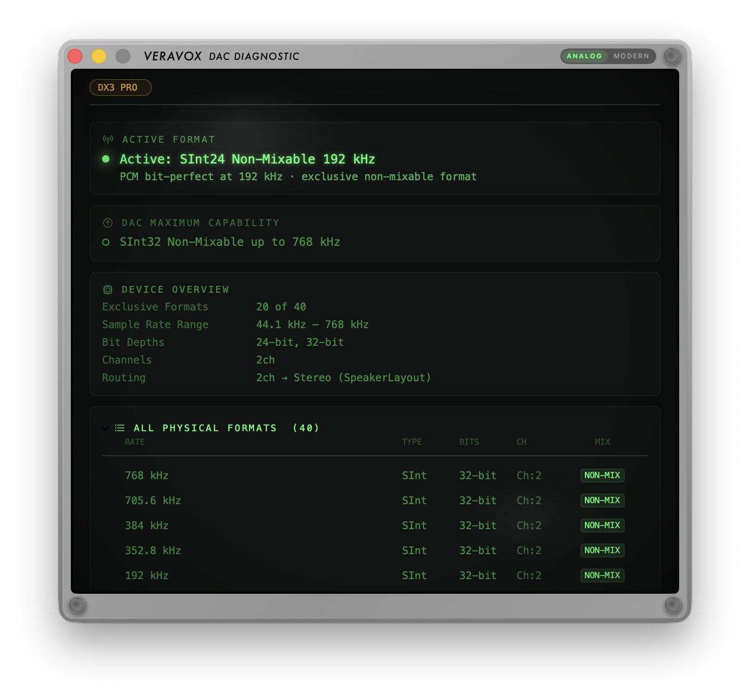Select the 384 kHz format row
This screenshot has width=750, height=700.
click(375, 526)
